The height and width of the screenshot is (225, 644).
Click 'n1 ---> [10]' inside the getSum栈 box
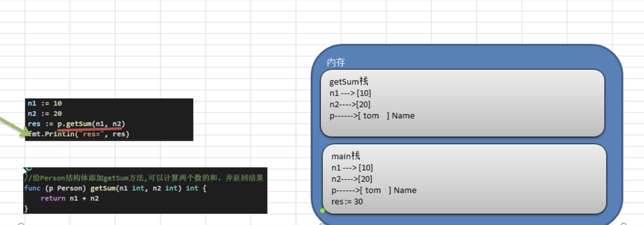tap(350, 93)
